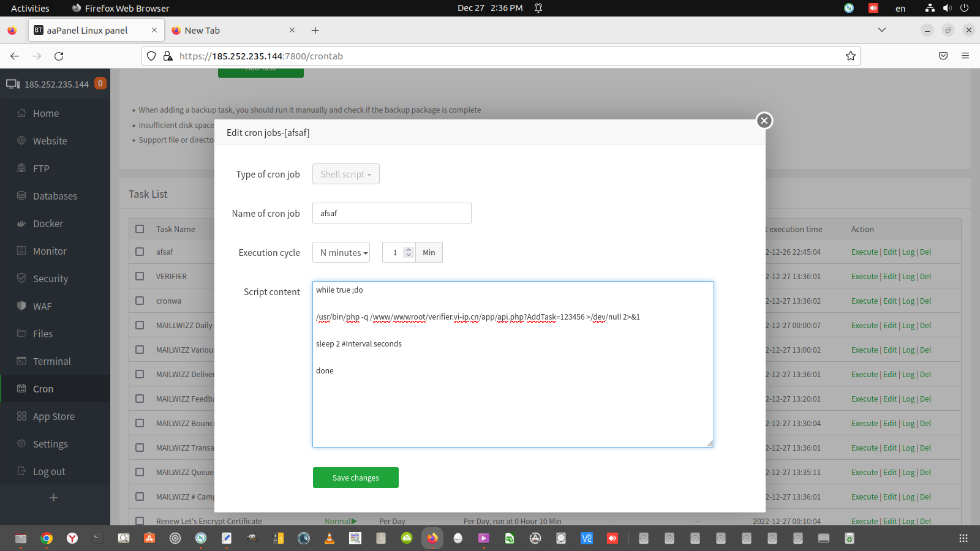The image size is (980, 551).
Task: Click the FTP icon in sidebar
Action: click(x=22, y=168)
